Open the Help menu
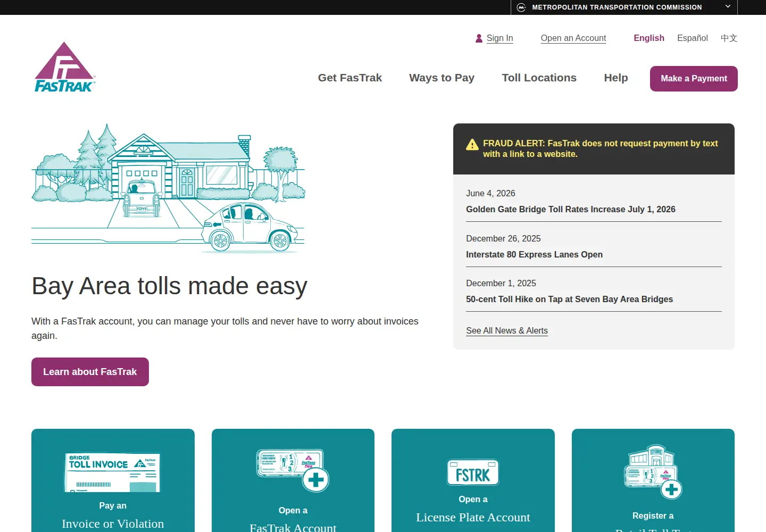The width and height of the screenshot is (766, 532). tap(616, 78)
